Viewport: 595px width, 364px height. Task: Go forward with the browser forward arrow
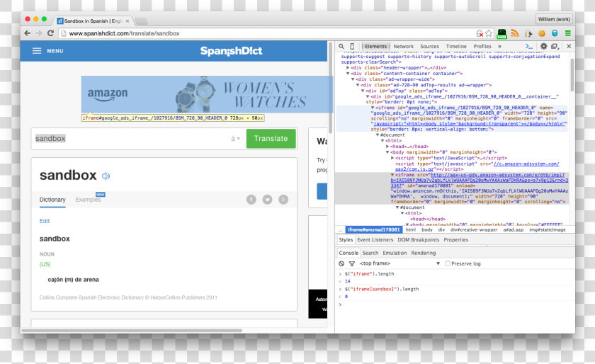coord(39,33)
